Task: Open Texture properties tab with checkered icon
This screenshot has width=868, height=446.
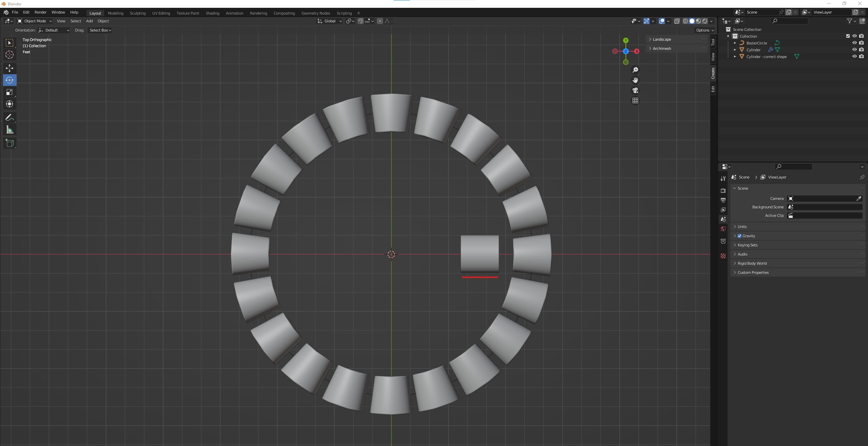Action: 723,256
